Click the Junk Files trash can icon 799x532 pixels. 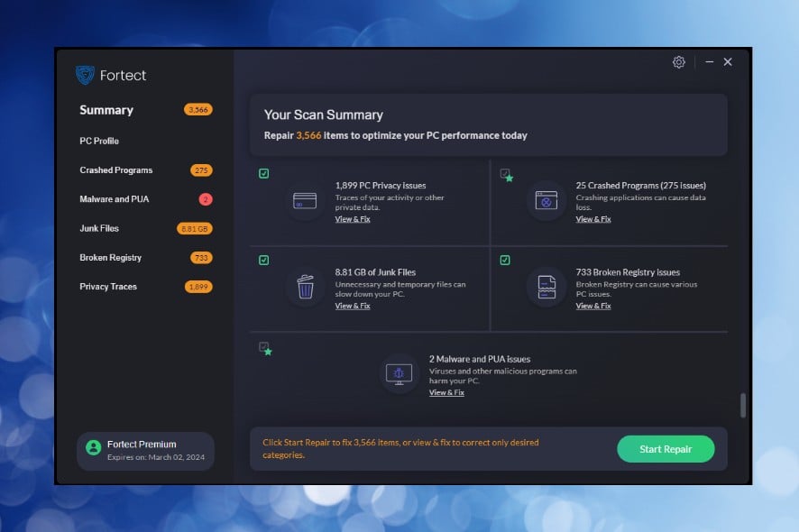tap(305, 287)
